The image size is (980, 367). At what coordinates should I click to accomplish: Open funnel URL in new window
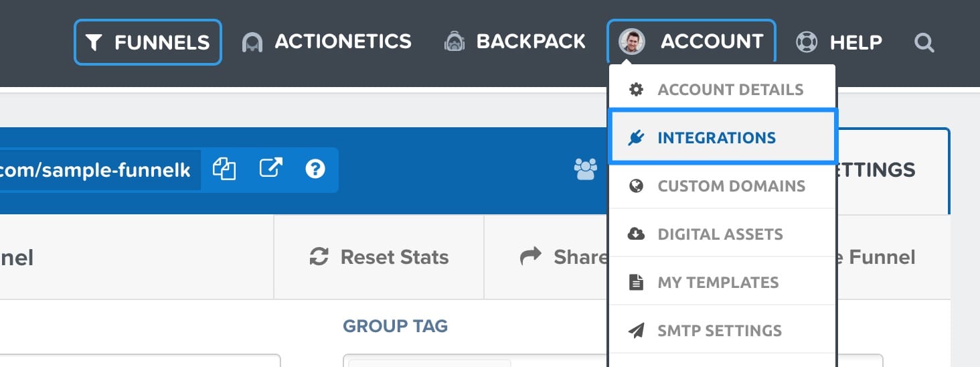[x=270, y=168]
